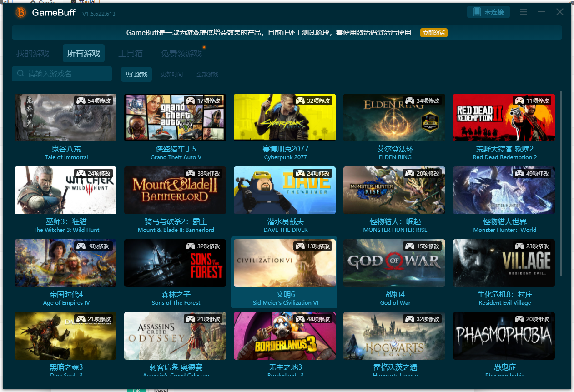Viewport: 574px width, 392px height.
Task: Click the Age of Empires IV subtitle
Action: [x=66, y=303]
